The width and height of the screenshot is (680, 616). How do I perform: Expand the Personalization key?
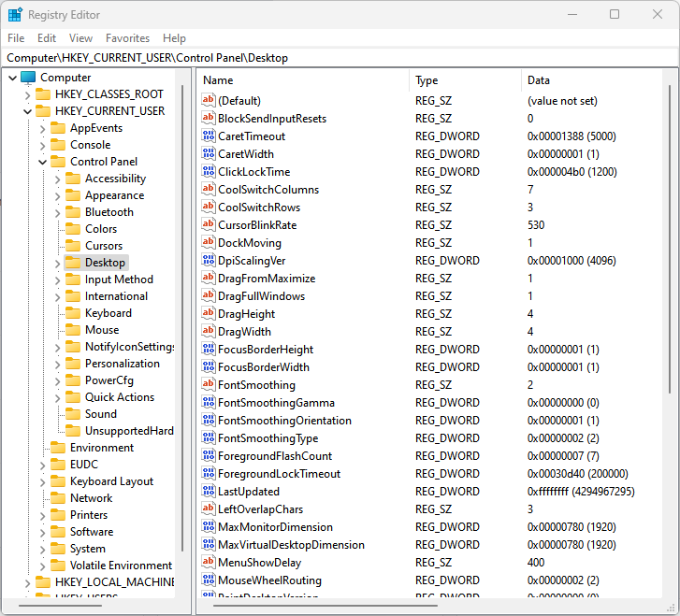point(57,365)
